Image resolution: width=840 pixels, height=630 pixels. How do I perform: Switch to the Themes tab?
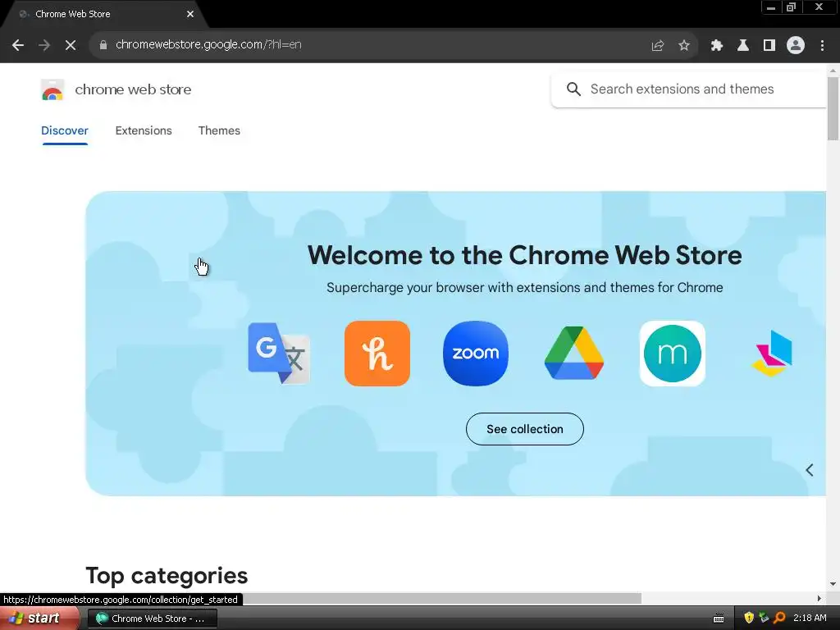219,130
